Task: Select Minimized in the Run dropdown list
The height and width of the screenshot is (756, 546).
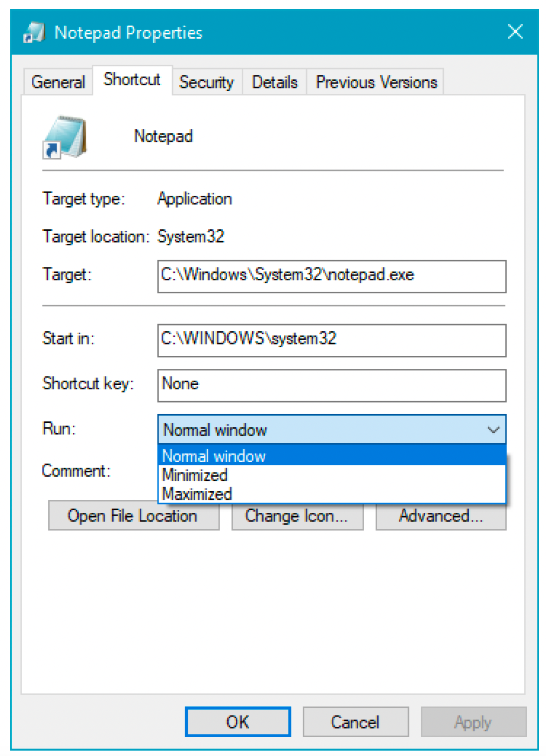Action: [x=332, y=475]
